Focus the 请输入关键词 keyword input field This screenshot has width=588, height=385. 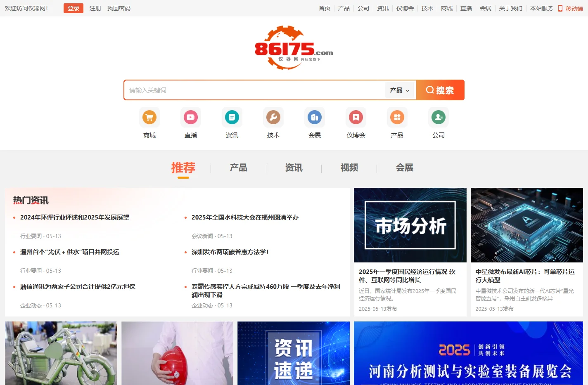(255, 90)
